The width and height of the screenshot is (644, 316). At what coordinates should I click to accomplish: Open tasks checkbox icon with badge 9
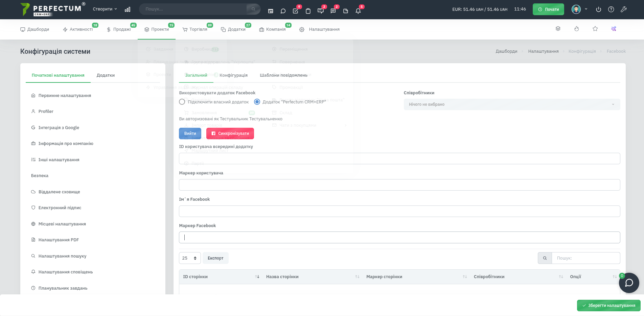[x=296, y=11]
